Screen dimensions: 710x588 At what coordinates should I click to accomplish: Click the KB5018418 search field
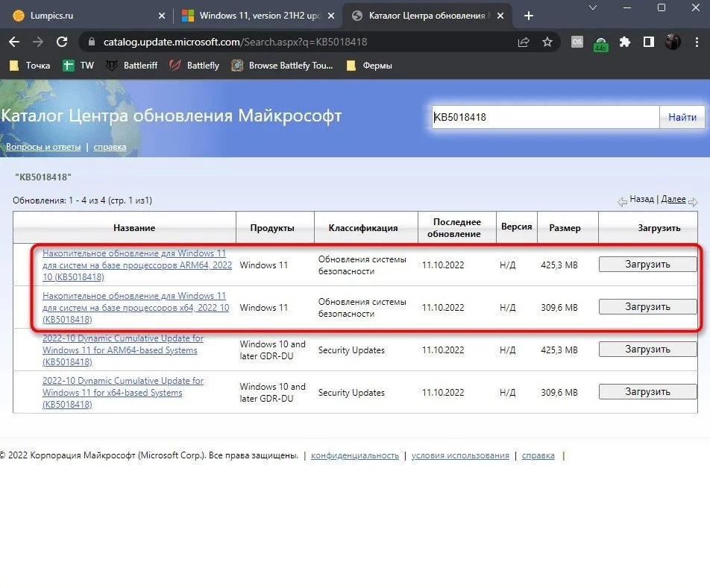[x=545, y=117]
